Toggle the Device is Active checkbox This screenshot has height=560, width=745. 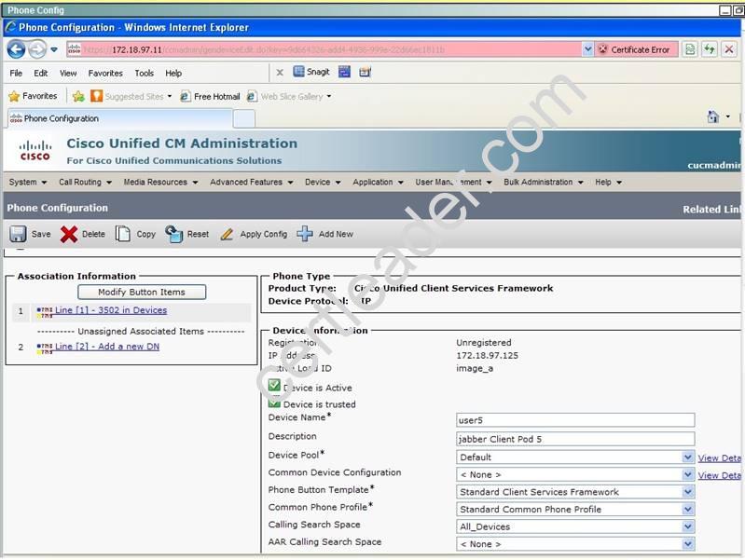[274, 385]
